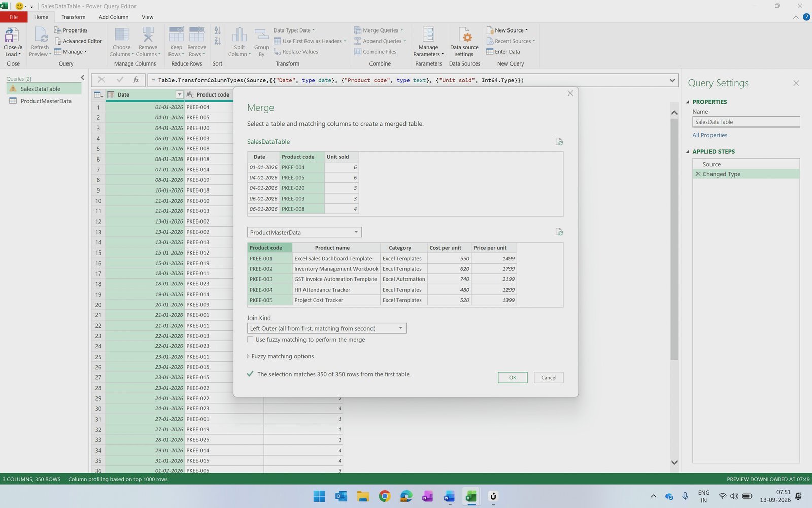812x508 pixels.
Task: Select Price per unit column in merge preview
Action: pyautogui.click(x=494, y=248)
